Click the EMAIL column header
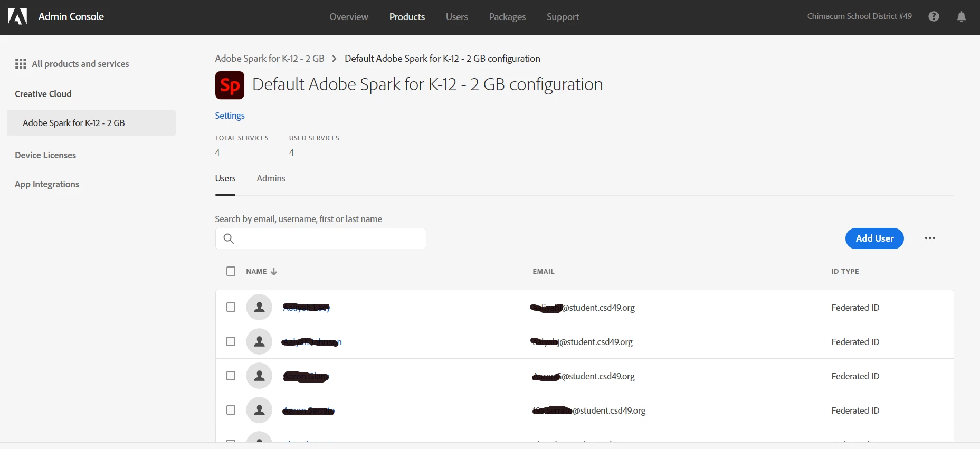 (543, 271)
